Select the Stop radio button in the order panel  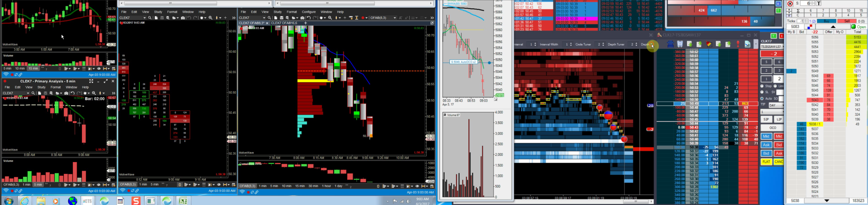762,86
